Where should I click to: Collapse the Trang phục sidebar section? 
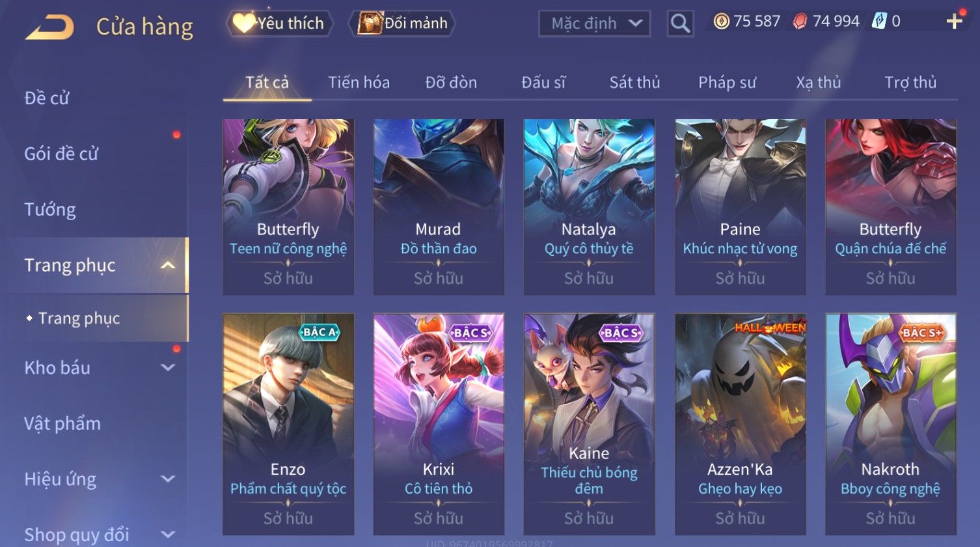(x=168, y=265)
